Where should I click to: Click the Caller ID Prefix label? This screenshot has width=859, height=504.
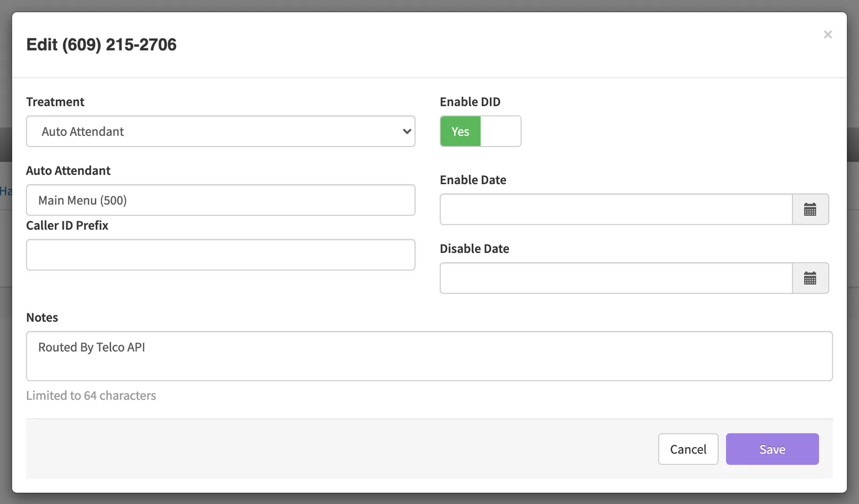click(x=67, y=225)
